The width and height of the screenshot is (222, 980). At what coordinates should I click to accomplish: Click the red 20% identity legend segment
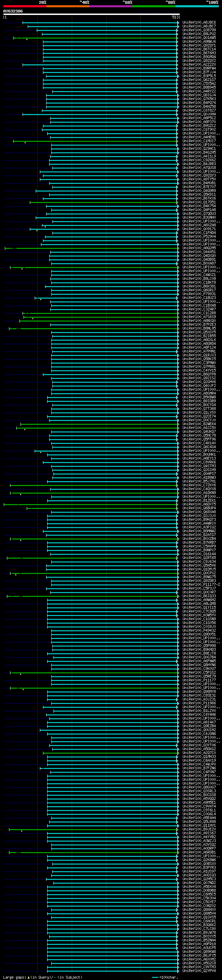click(x=25, y=6)
